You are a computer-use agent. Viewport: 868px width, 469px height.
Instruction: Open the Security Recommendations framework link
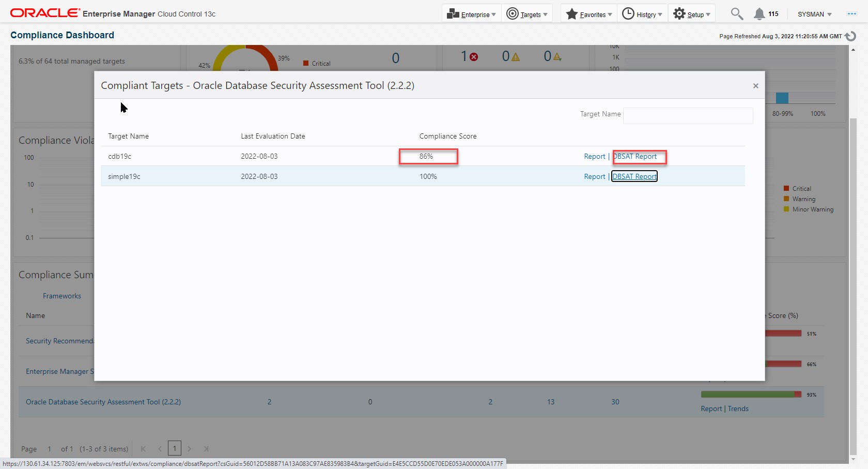click(x=60, y=341)
